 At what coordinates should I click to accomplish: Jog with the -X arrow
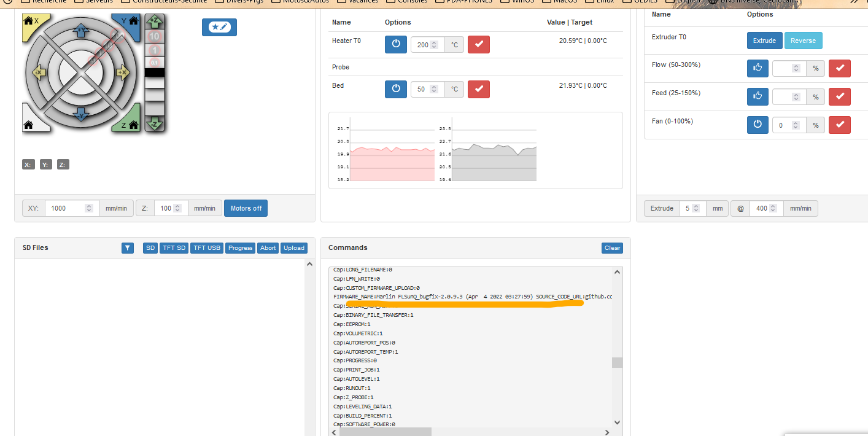[x=39, y=73]
